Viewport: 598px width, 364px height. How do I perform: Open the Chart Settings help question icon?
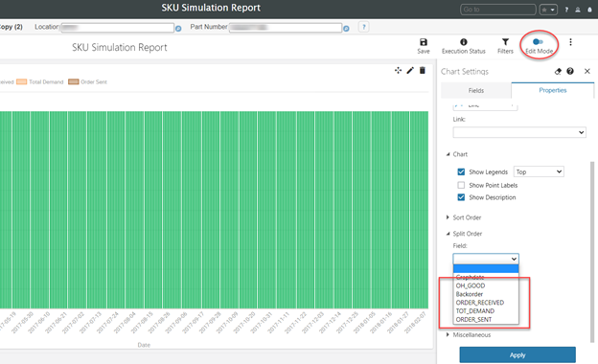click(x=570, y=71)
